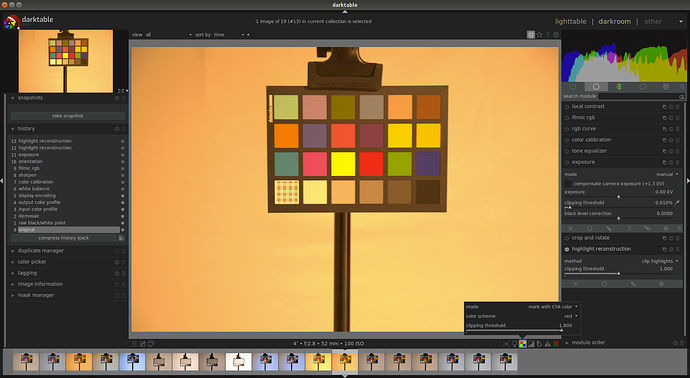Click compress history stack button
690x378 pixels.
tap(63, 238)
